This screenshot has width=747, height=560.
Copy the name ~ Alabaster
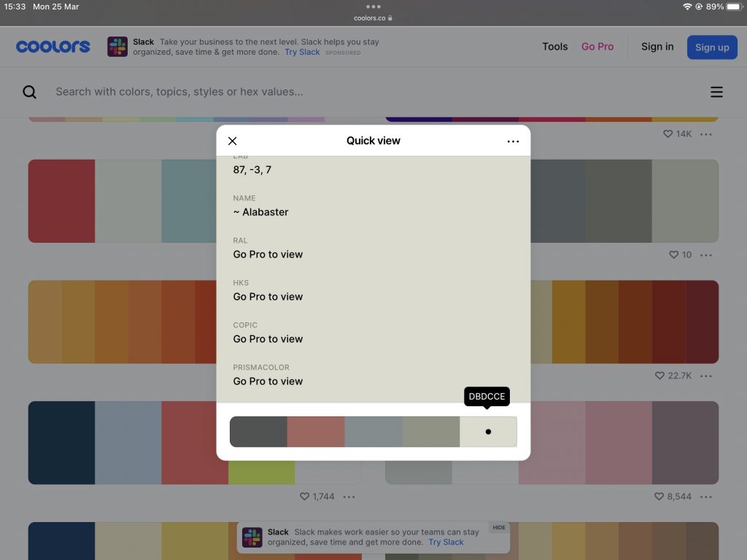pos(260,212)
